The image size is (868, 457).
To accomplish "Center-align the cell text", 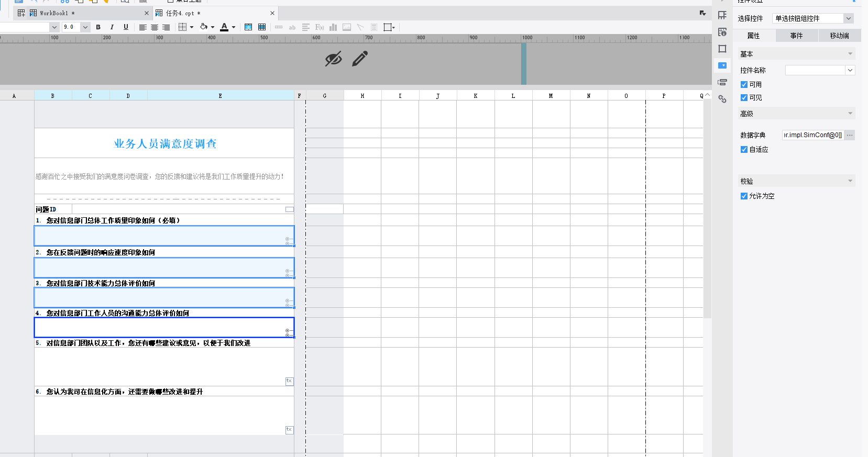I will tap(155, 27).
